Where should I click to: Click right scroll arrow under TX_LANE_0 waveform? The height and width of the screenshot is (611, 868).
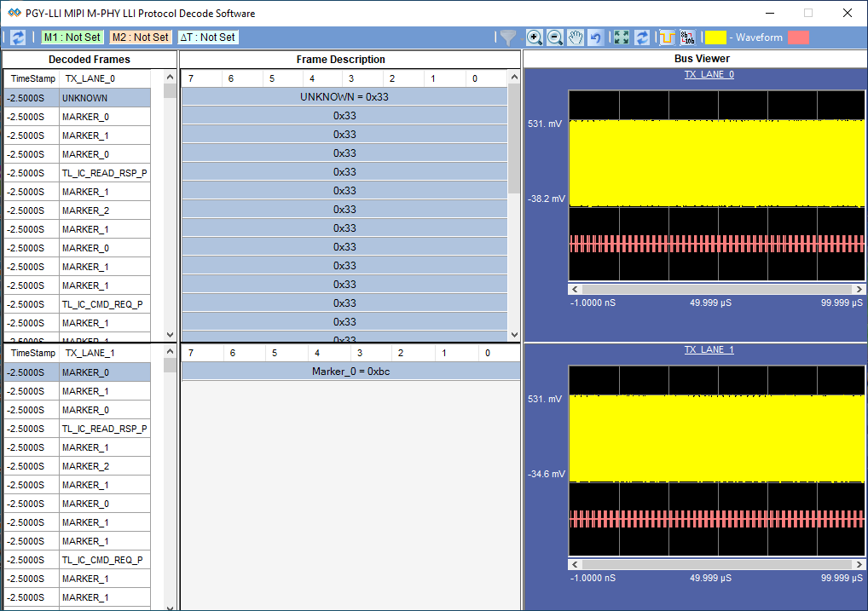pyautogui.click(x=857, y=289)
